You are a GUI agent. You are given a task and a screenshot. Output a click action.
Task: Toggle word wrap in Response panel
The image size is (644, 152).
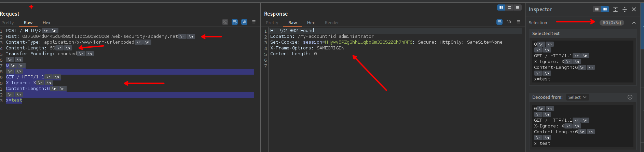pos(499,22)
